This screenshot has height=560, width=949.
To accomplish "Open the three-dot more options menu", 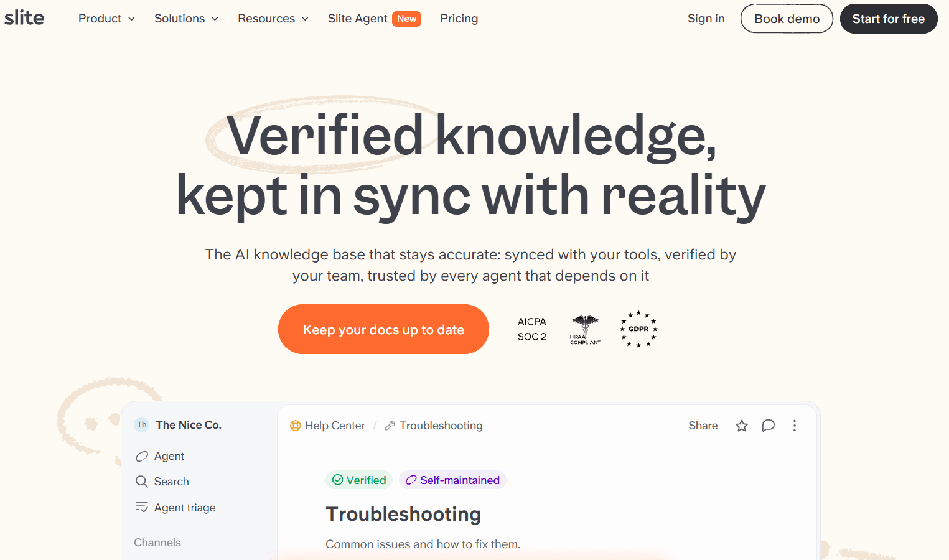I will coord(795,426).
